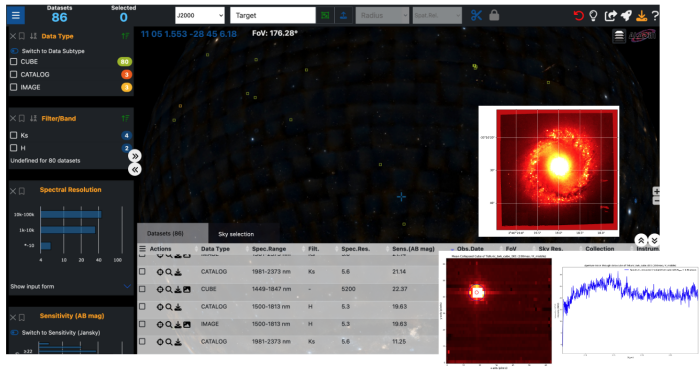Screen dimensions: 700x372
Task: Click the orange download icon
Action: [642, 16]
